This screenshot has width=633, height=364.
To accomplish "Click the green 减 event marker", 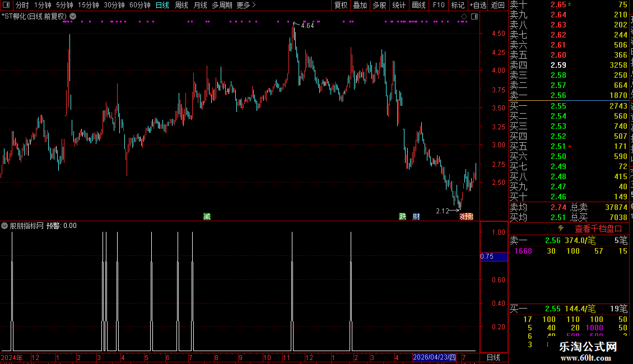I will (207, 216).
